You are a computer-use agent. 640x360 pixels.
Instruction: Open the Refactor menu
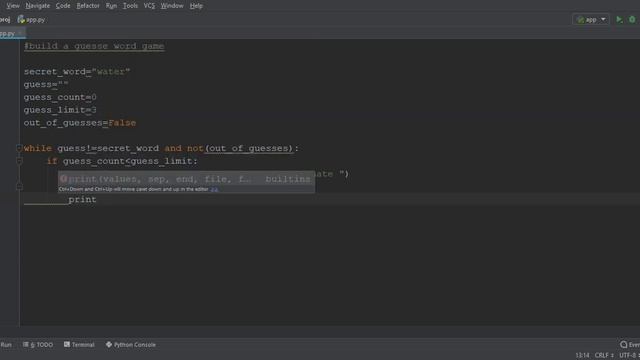tap(88, 6)
